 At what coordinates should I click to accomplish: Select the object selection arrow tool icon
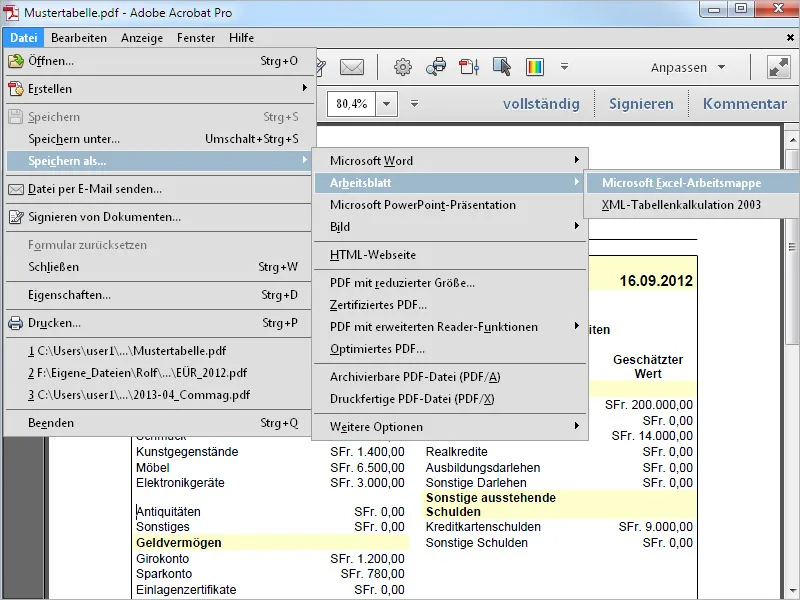tap(502, 68)
